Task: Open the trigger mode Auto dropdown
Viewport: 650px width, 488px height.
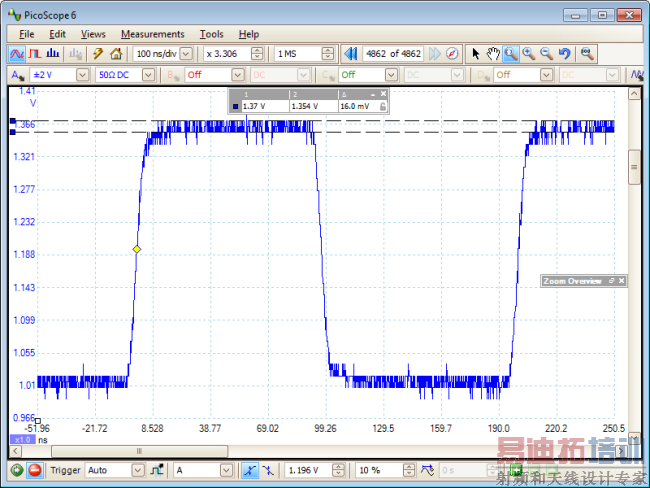Action: pos(138,470)
